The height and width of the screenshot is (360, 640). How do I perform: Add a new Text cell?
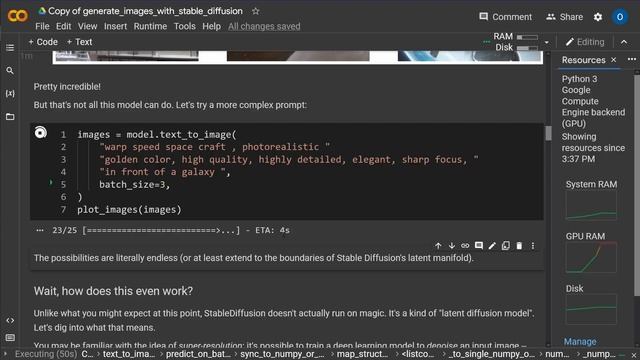[80, 42]
